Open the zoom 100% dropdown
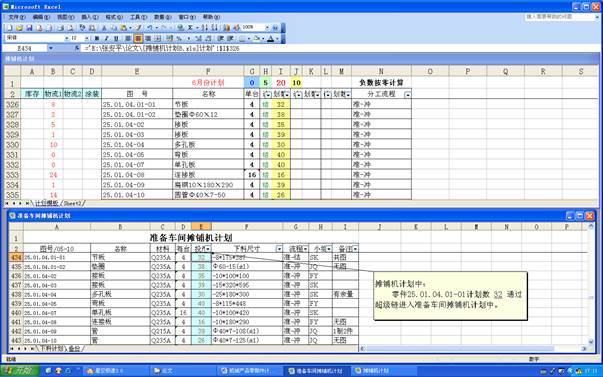 tap(267, 28)
